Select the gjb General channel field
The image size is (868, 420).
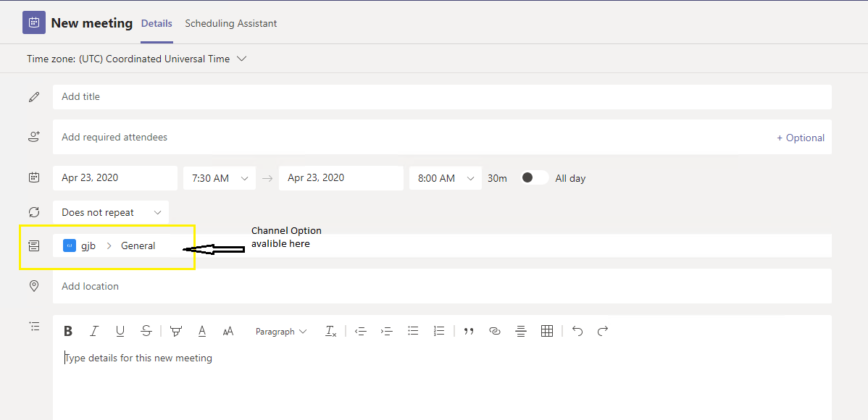[x=442, y=245]
